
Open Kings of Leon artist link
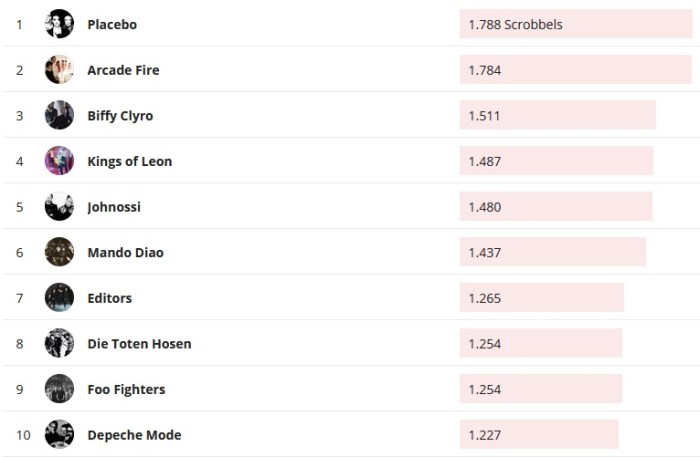(x=129, y=161)
